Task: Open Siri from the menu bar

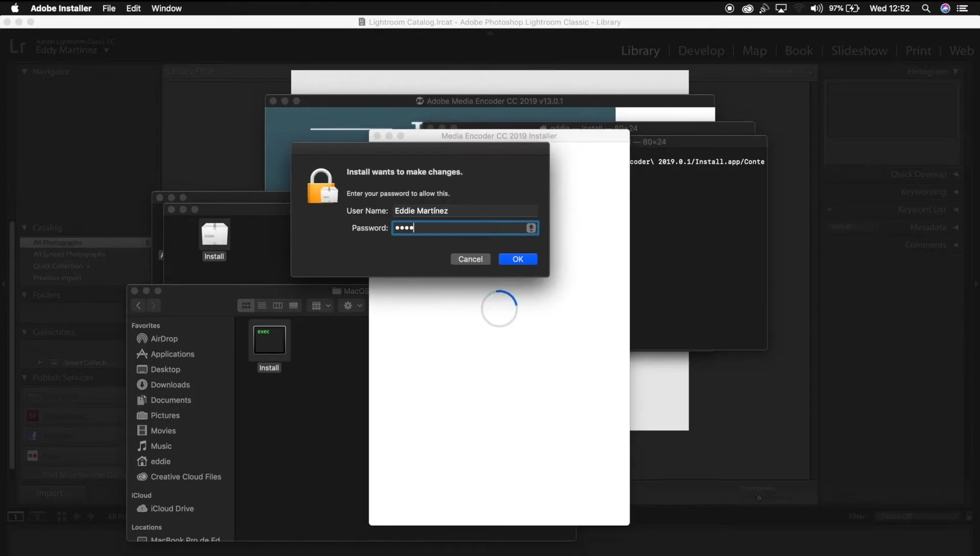Action: coord(945,8)
